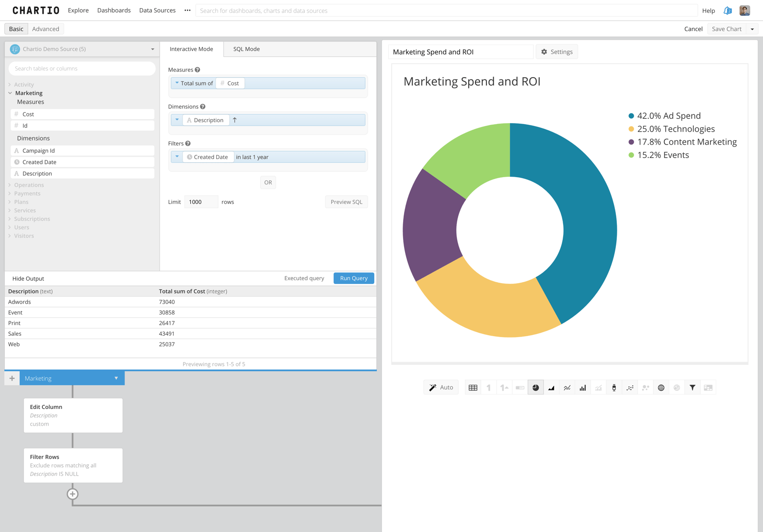The image size is (763, 532).
Task: Switch to SQL Mode tab
Action: click(x=246, y=49)
